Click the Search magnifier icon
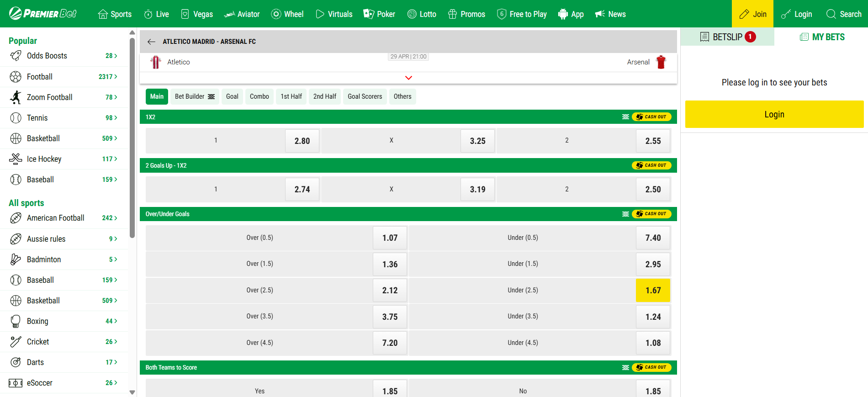The height and width of the screenshot is (397, 868). click(831, 14)
